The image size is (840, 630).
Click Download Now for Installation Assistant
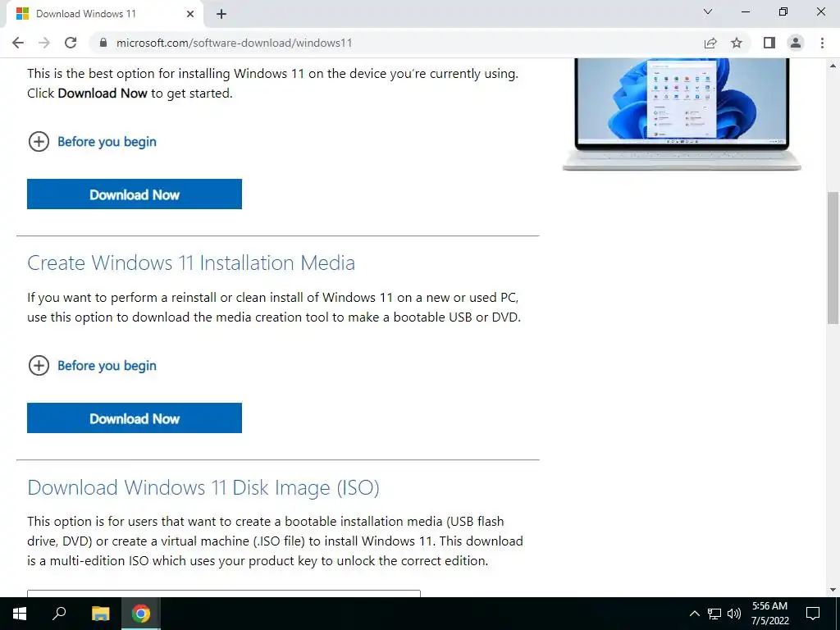pyautogui.click(x=135, y=194)
